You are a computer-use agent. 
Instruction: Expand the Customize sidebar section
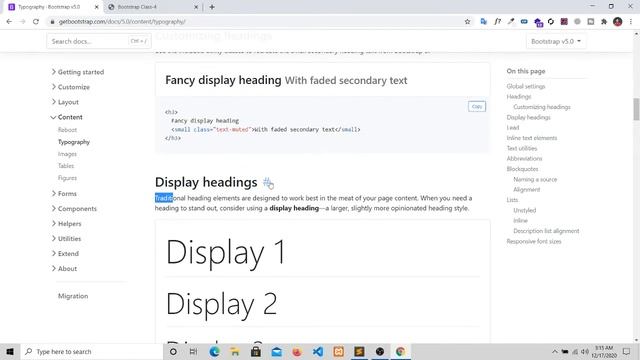pyautogui.click(x=70, y=87)
